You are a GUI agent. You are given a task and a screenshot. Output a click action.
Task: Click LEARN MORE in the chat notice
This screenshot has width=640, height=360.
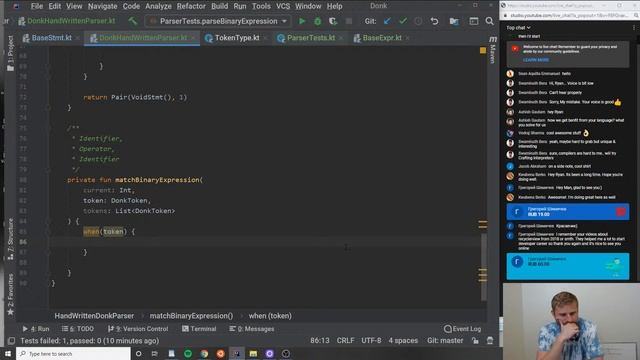click(536, 60)
